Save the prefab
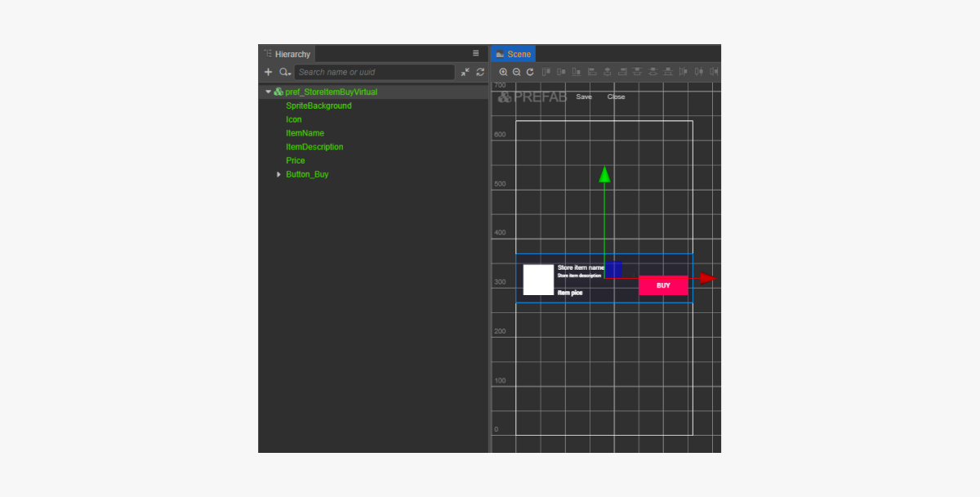 [x=584, y=97]
